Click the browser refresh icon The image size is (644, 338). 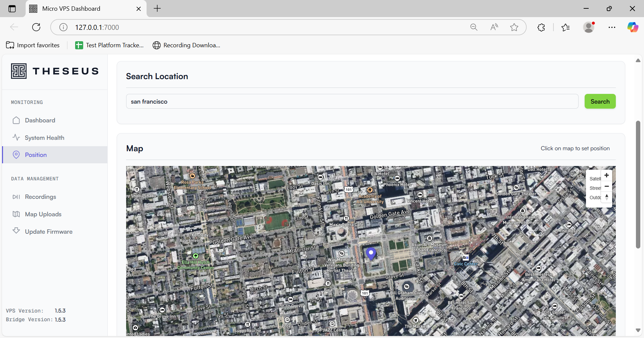point(36,27)
